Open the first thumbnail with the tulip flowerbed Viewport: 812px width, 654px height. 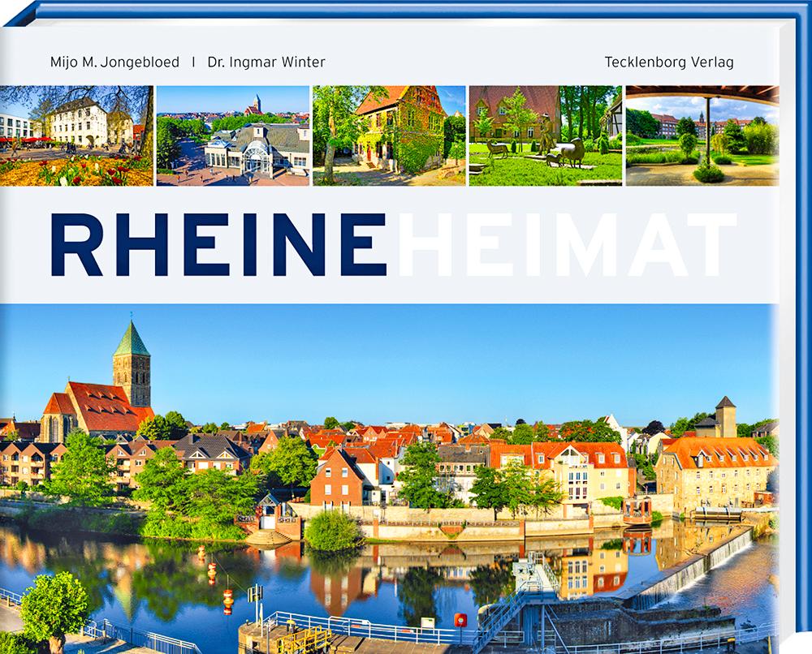[76, 136]
